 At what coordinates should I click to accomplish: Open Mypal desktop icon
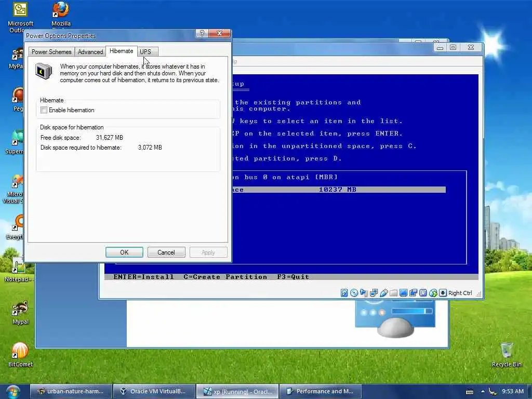point(20,313)
